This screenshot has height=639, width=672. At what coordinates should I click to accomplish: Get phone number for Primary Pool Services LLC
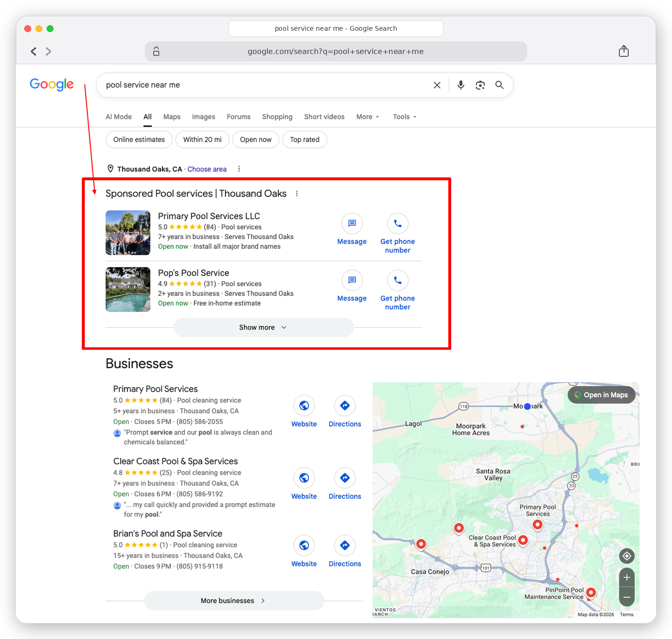click(398, 233)
